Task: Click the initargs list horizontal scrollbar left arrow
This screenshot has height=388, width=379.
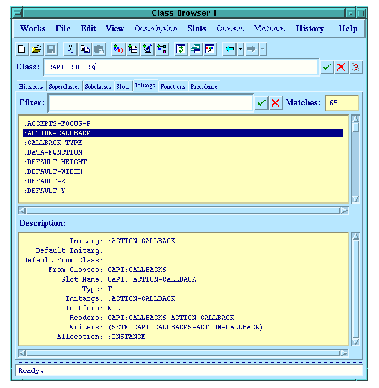Action: (x=22, y=211)
